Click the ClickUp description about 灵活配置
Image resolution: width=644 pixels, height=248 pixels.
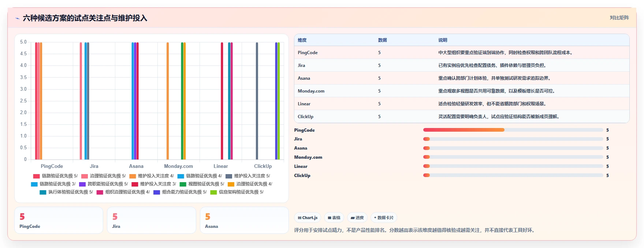click(x=499, y=117)
